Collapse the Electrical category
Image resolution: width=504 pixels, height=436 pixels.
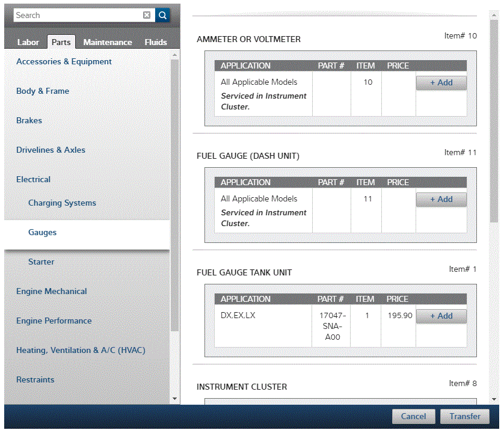coord(33,179)
